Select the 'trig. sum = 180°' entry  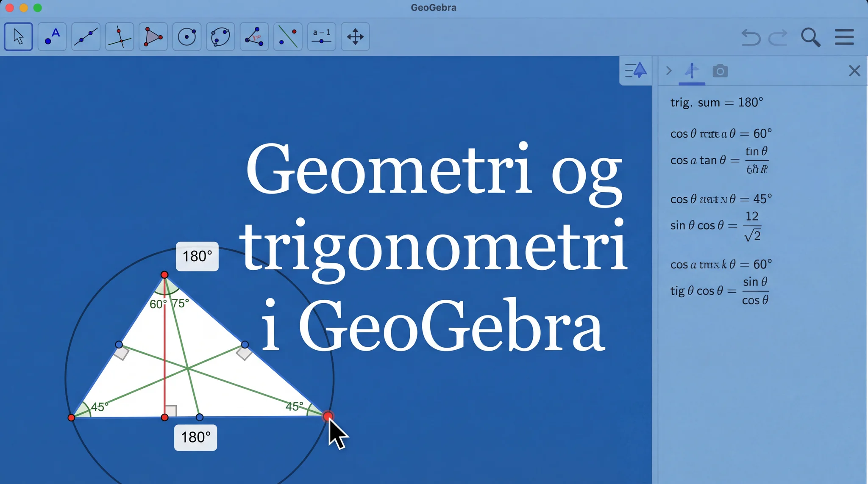(x=717, y=102)
